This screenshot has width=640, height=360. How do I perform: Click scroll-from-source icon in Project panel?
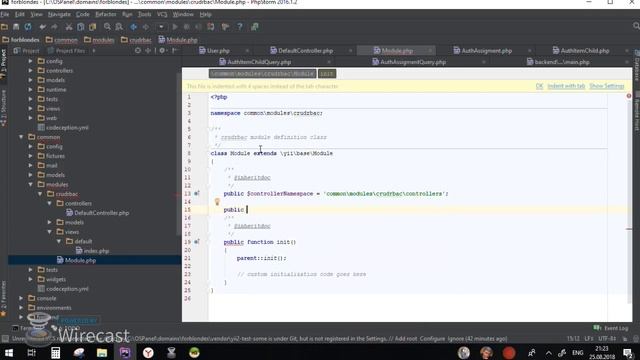(x=138, y=51)
